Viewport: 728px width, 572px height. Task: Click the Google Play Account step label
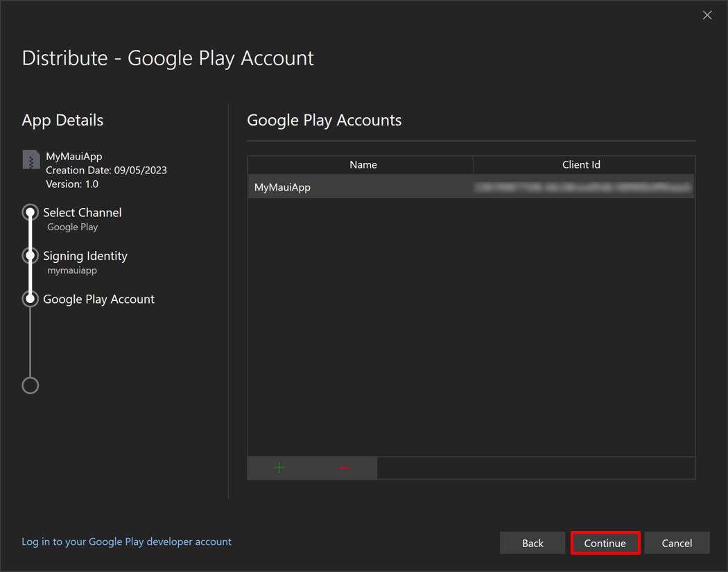click(99, 300)
